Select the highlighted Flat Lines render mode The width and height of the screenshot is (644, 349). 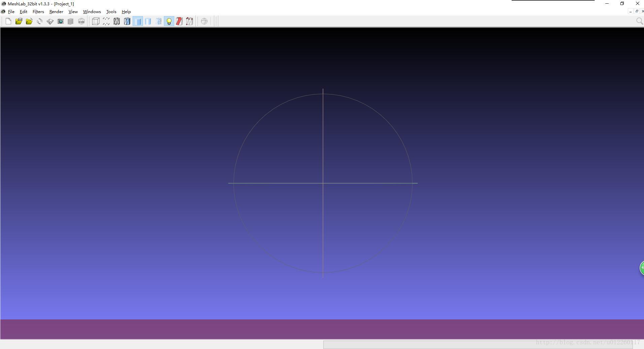point(138,22)
